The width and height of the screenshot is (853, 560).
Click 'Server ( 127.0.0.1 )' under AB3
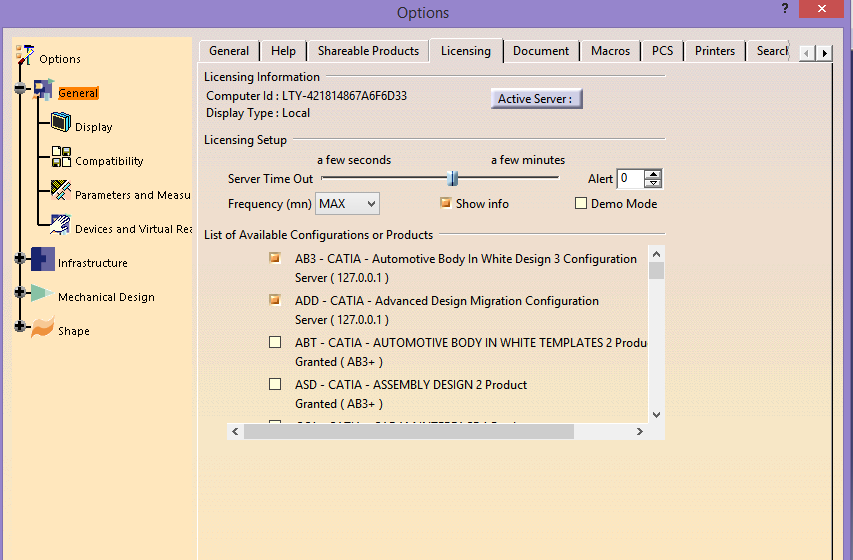pos(342,278)
